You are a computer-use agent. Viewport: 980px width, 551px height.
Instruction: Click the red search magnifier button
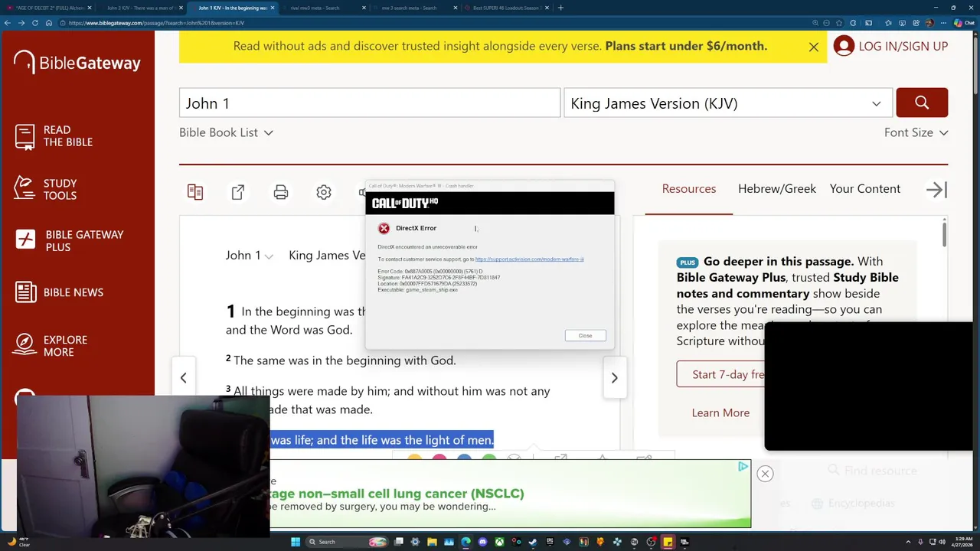pos(922,103)
